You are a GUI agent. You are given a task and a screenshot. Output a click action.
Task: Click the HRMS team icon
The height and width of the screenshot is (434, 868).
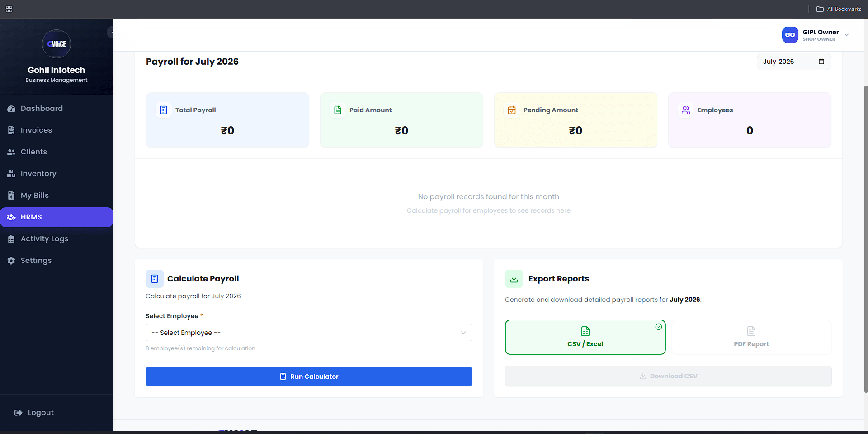(x=11, y=217)
